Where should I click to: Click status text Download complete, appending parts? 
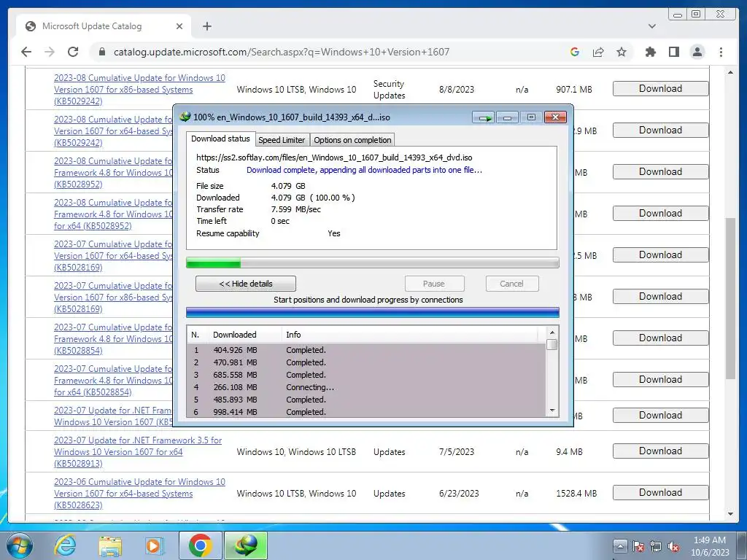[364, 170]
